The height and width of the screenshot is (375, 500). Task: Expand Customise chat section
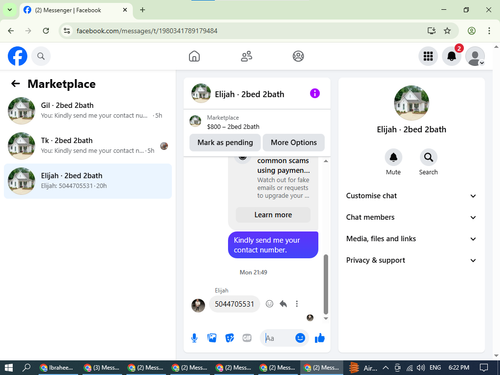(411, 196)
